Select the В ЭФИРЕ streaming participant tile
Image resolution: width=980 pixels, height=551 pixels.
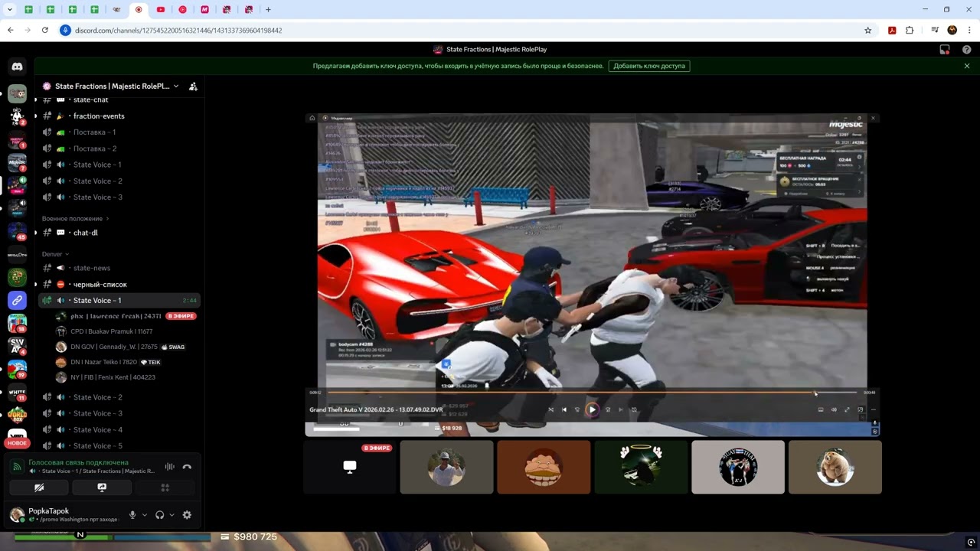350,467
